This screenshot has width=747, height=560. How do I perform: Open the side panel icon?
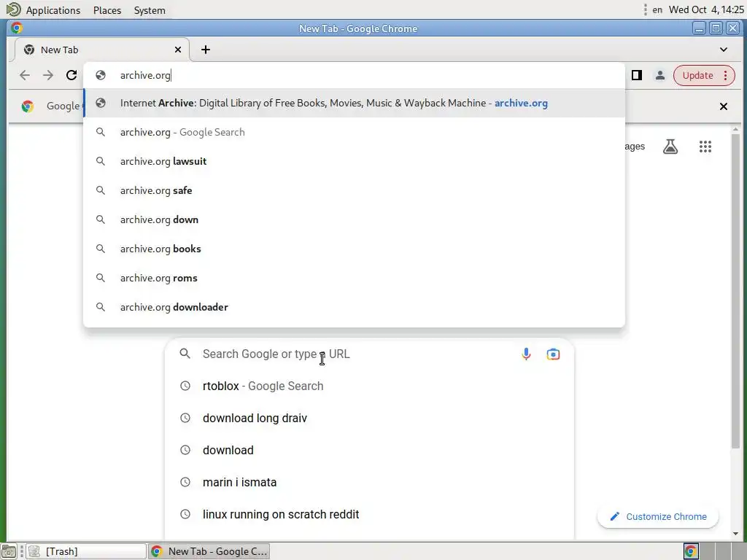636,75
